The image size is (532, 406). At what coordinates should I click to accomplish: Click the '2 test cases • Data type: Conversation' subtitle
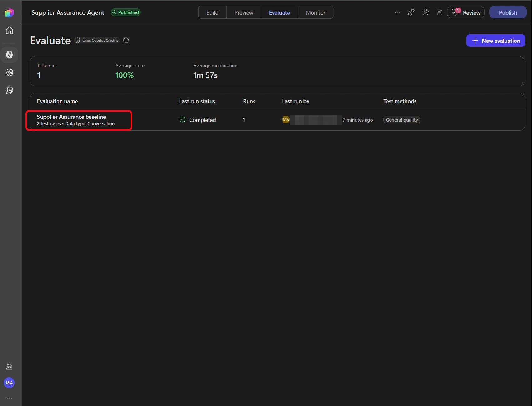pyautogui.click(x=76, y=124)
